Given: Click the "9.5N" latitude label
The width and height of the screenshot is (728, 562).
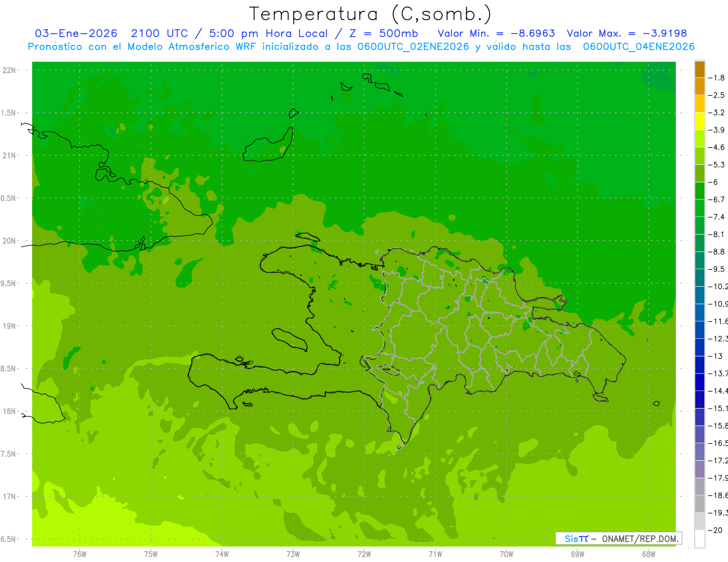Looking at the screenshot, I should click(9, 283).
